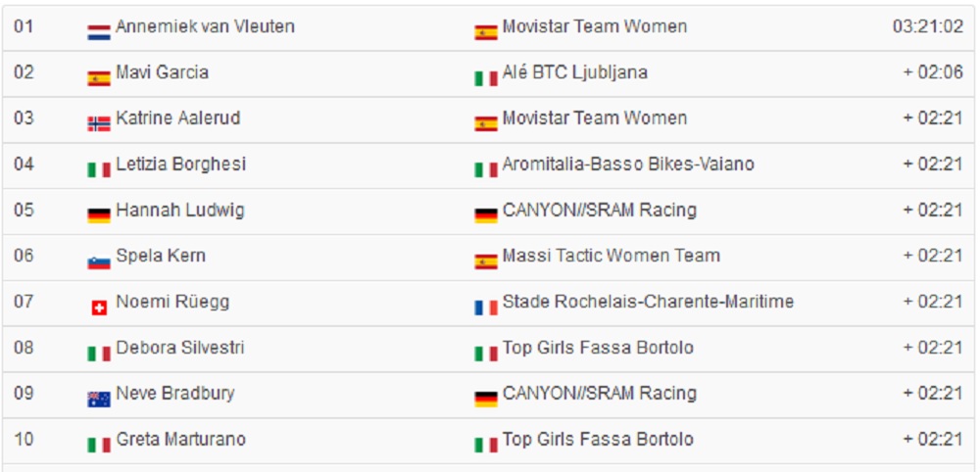Click the Norwegian flag beside Katrine Aalerud
The width and height of the screenshot is (980, 472).
(x=98, y=124)
